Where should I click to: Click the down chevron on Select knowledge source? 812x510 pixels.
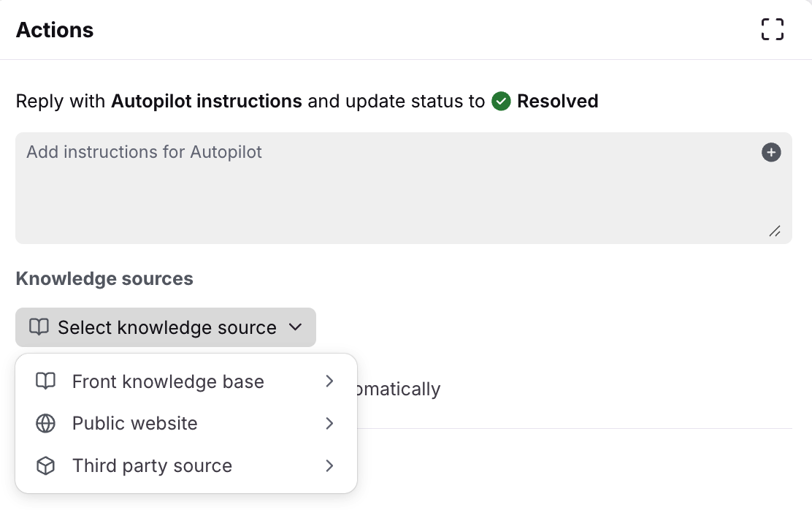(295, 327)
